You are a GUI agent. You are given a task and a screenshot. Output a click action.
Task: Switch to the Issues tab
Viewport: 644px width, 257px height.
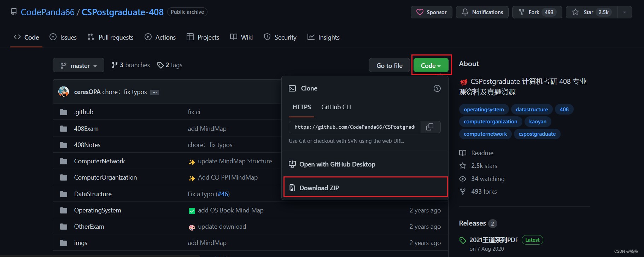point(63,37)
